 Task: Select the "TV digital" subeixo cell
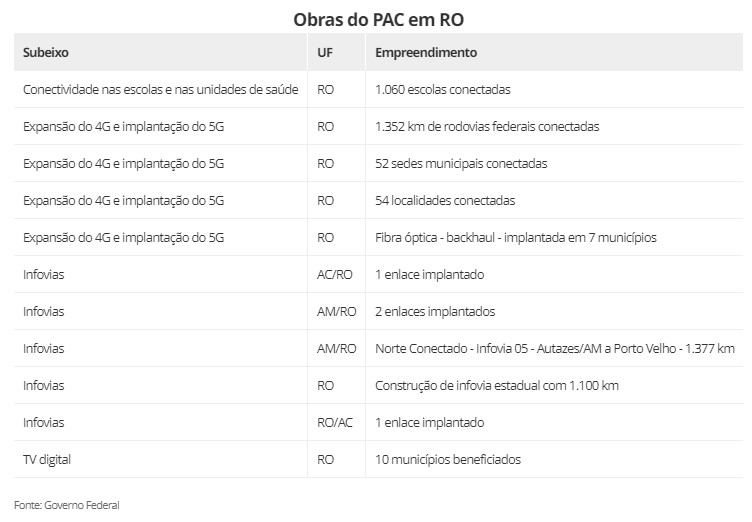pos(47,459)
